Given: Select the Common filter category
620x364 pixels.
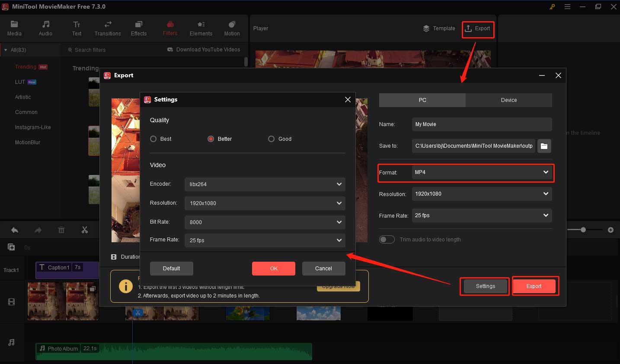Looking at the screenshot, I should [x=26, y=112].
